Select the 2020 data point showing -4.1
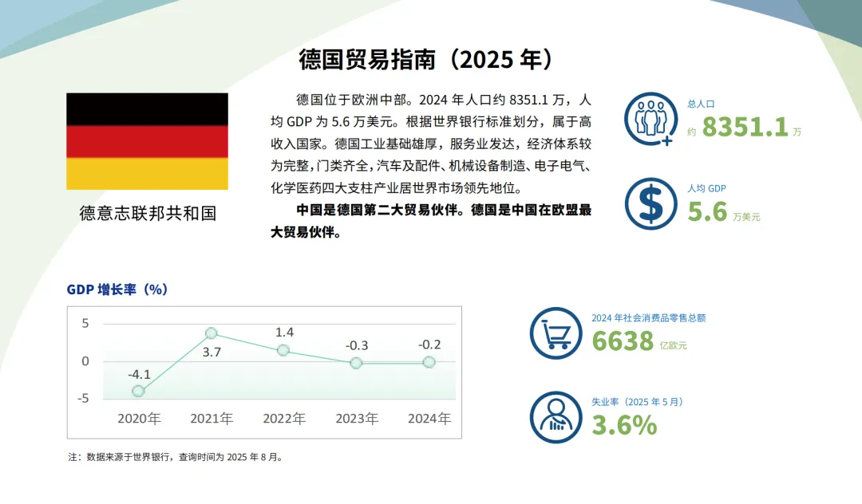 tap(139, 391)
